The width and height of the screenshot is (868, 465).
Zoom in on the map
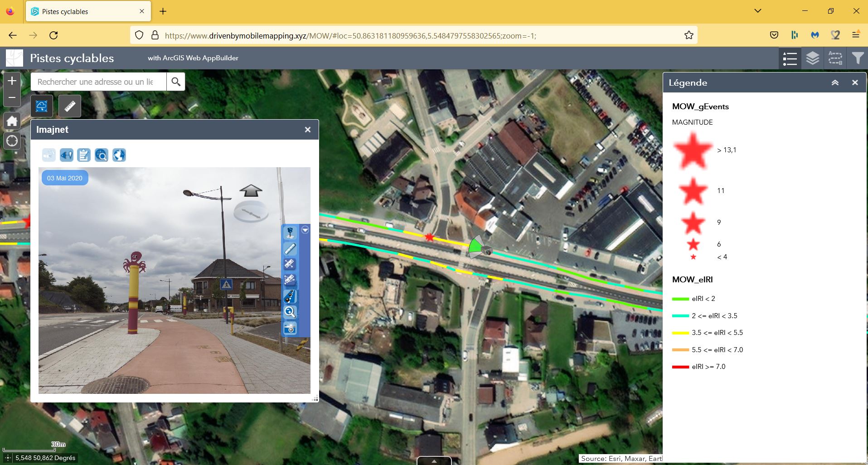coord(12,81)
